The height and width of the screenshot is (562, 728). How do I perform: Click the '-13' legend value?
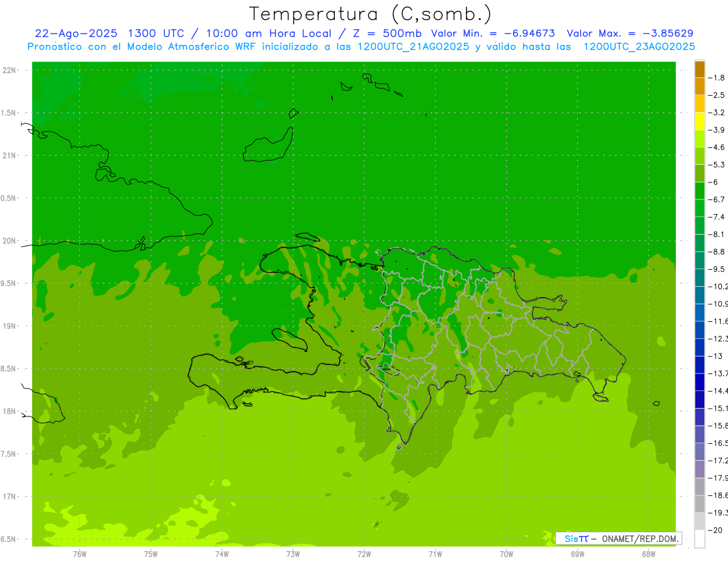point(716,356)
